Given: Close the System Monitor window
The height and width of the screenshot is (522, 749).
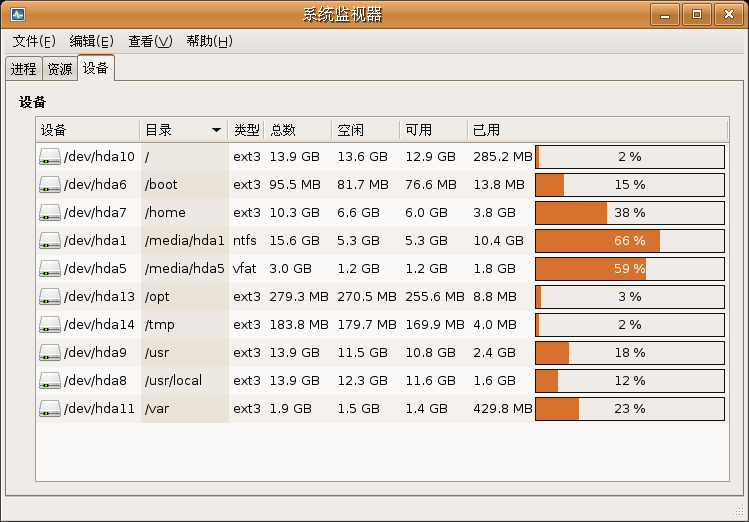Looking at the screenshot, I should coord(728,14).
